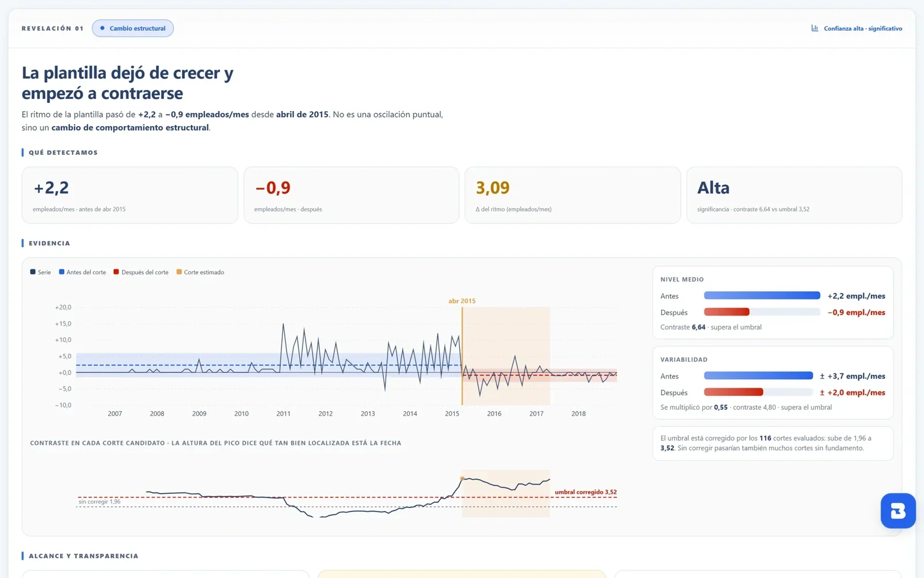The image size is (924, 578).
Task: Click the red Después bar in Variabilidad
Action: point(733,392)
